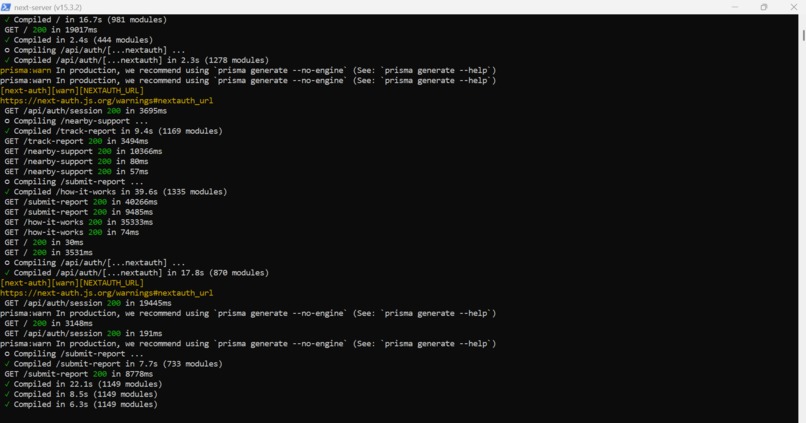
Task: Click 'GET /how-it-works 200 in 74ms'
Action: coord(71,232)
